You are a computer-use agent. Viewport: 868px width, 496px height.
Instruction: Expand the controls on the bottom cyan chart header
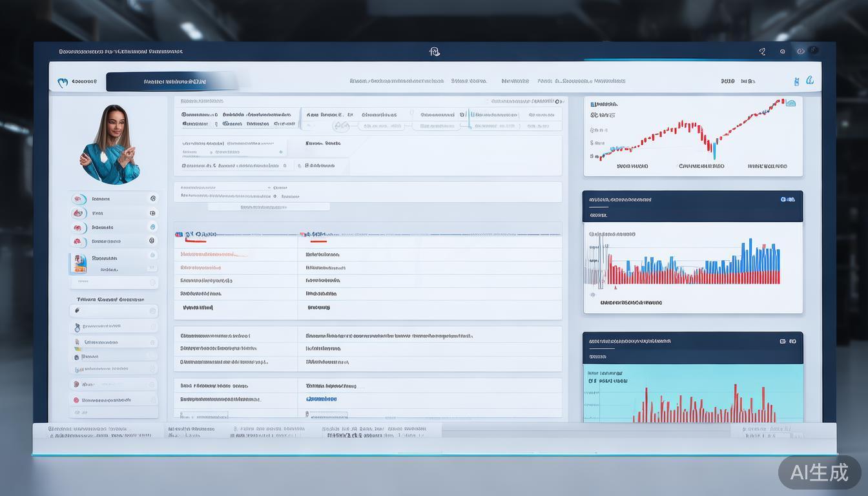(787, 341)
